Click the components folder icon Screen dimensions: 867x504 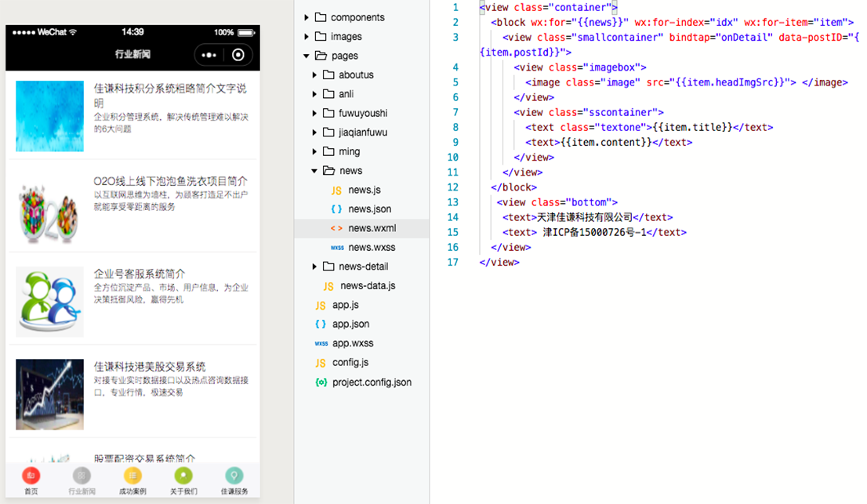coord(321,17)
